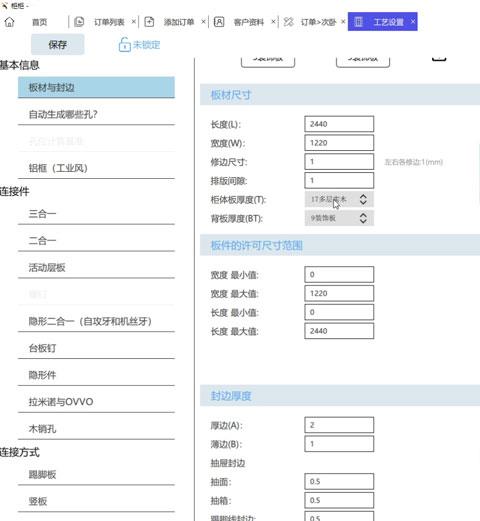Click the 板件的许可尺寸范围 section header
This screenshot has width=480, height=521.
[x=340, y=245]
